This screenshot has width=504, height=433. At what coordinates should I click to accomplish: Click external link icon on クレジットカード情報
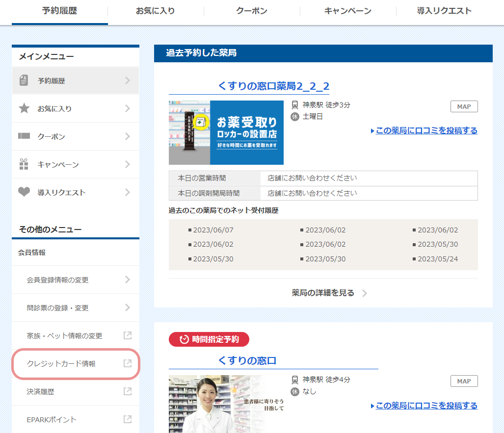tap(128, 363)
